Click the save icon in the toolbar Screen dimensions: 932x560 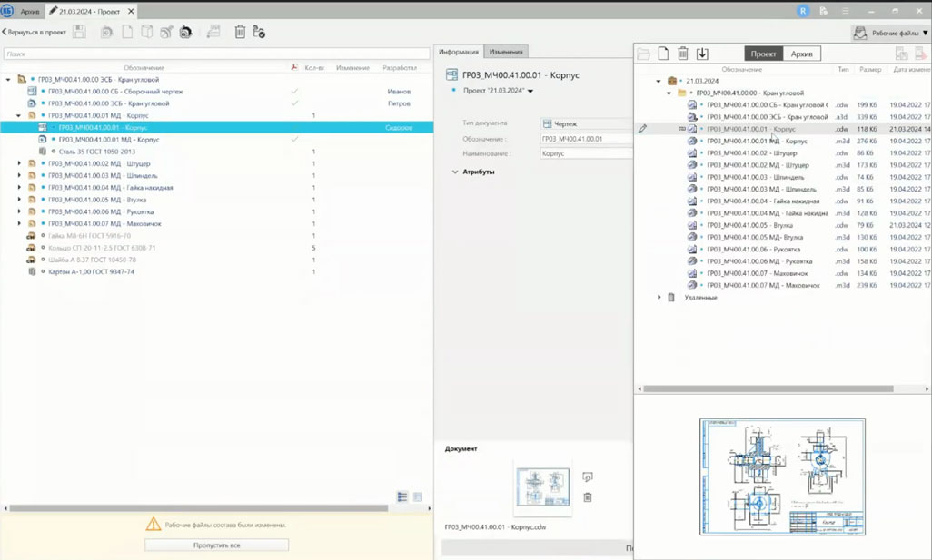79,32
